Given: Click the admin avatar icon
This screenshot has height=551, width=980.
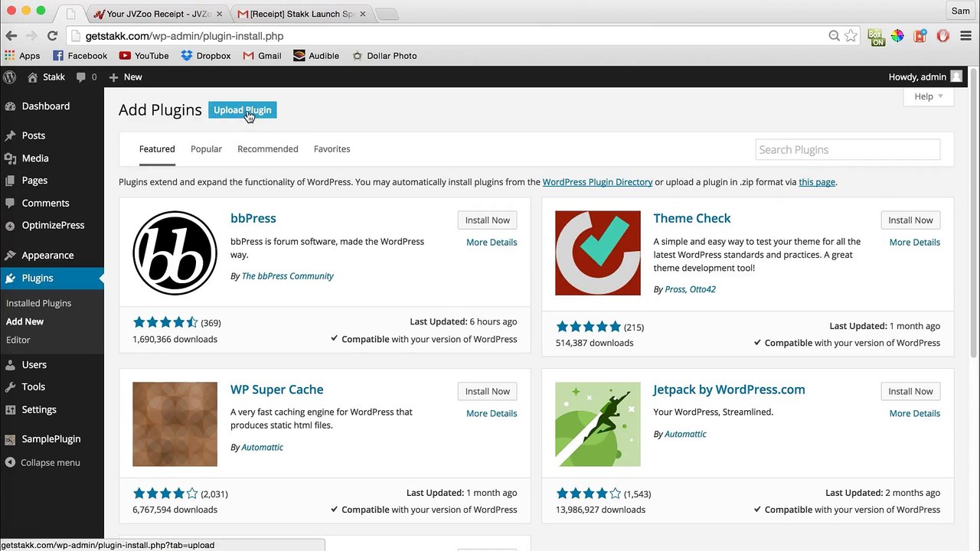Looking at the screenshot, I should click(x=956, y=77).
